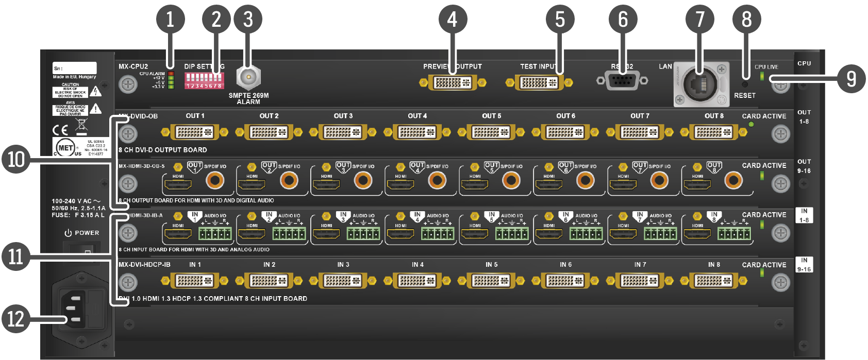868x360 pixels.
Task: Click the green analog audio terminal for IN 4
Action: [x=438, y=234]
